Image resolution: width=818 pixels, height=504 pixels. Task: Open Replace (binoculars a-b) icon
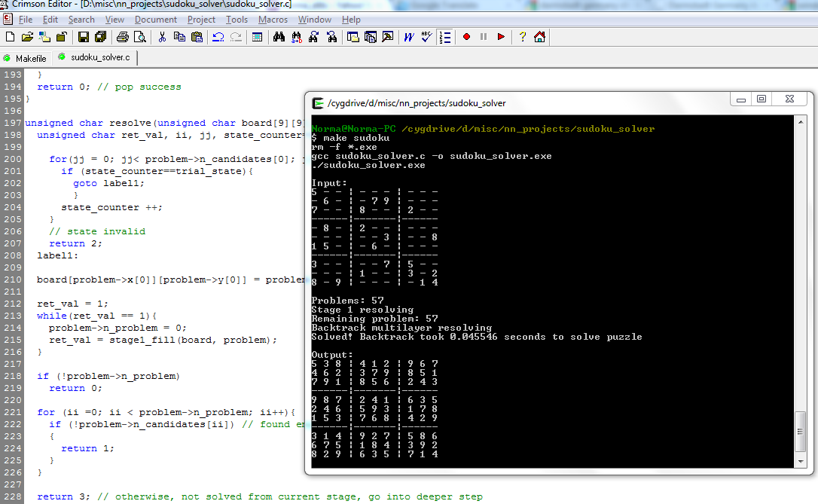(x=296, y=37)
